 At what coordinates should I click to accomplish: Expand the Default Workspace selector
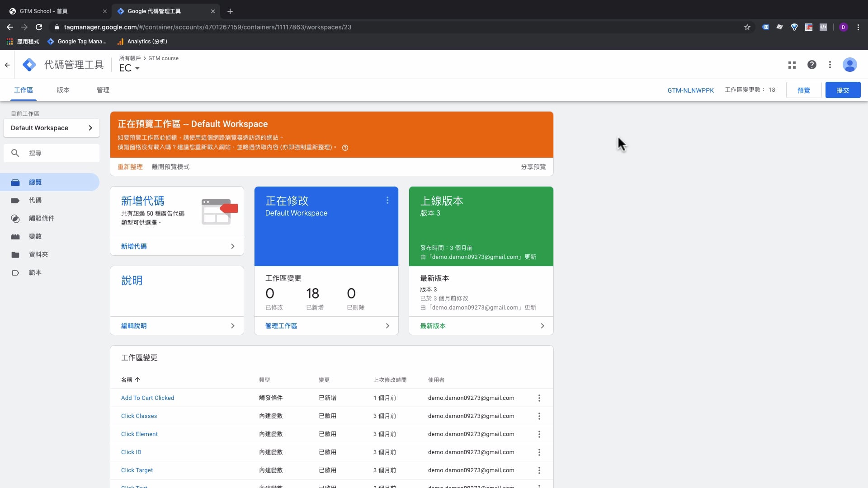(x=51, y=128)
